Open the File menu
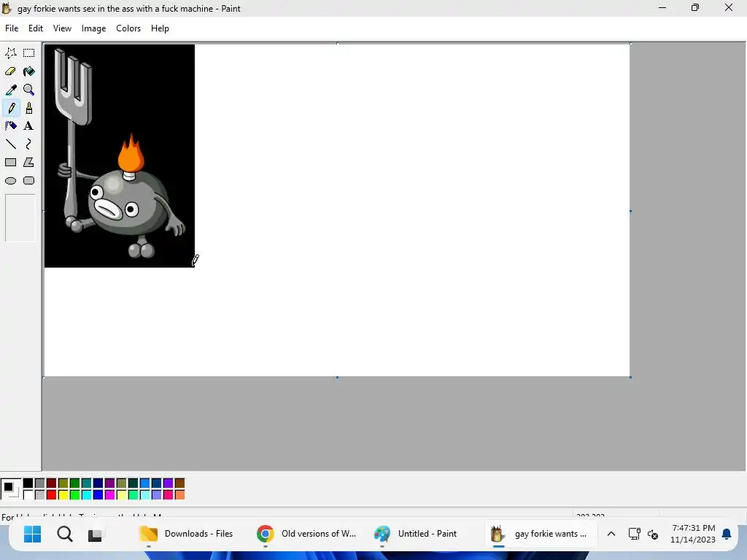747x560 pixels. click(12, 28)
